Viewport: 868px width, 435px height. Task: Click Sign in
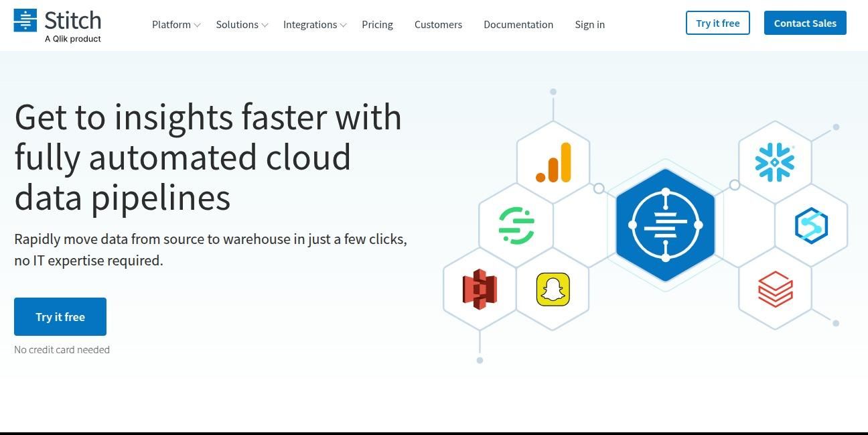point(589,24)
